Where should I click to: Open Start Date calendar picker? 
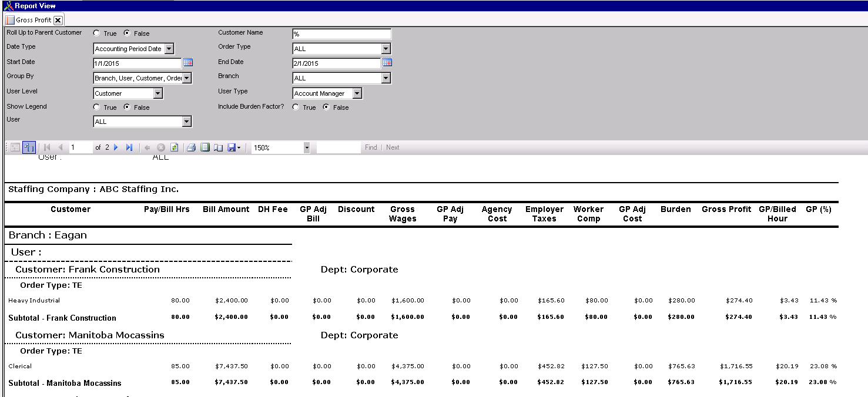(188, 62)
